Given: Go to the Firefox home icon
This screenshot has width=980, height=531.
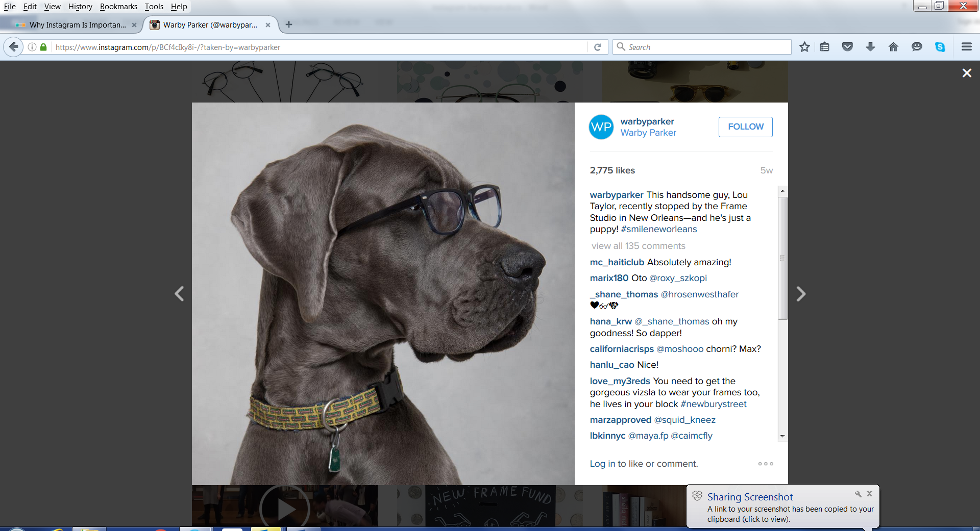Looking at the screenshot, I should (x=893, y=47).
